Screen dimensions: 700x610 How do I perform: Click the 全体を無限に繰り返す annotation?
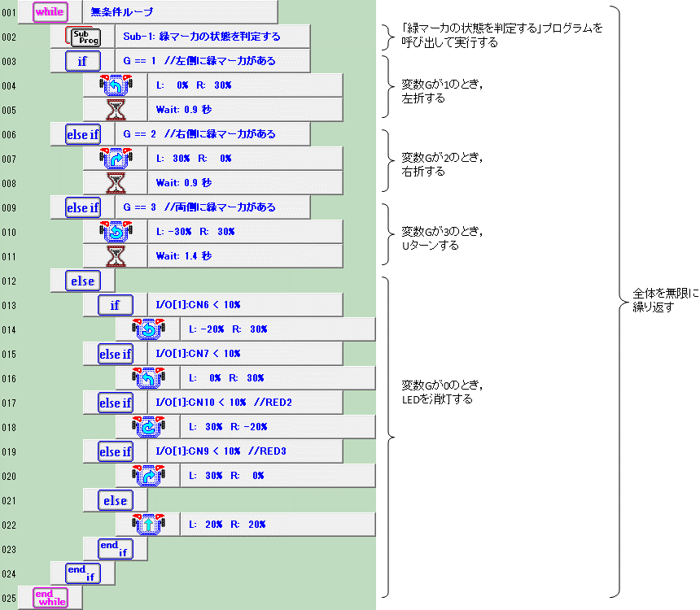pyautogui.click(x=666, y=300)
